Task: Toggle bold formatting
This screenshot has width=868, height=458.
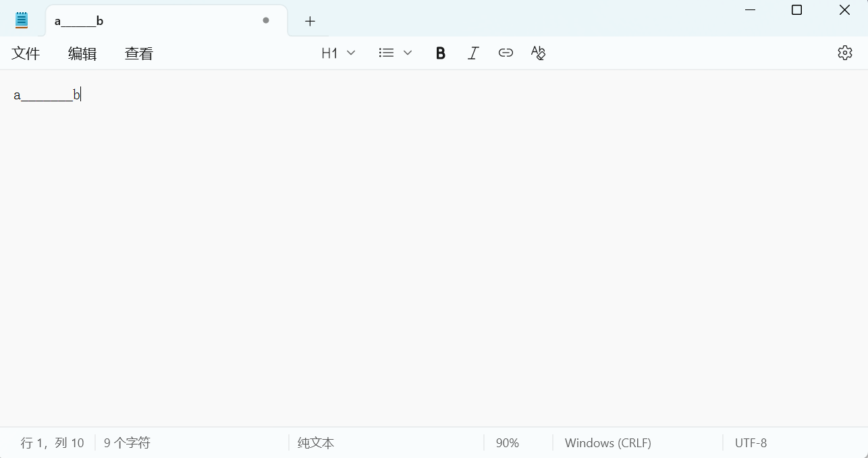Action: coord(440,53)
